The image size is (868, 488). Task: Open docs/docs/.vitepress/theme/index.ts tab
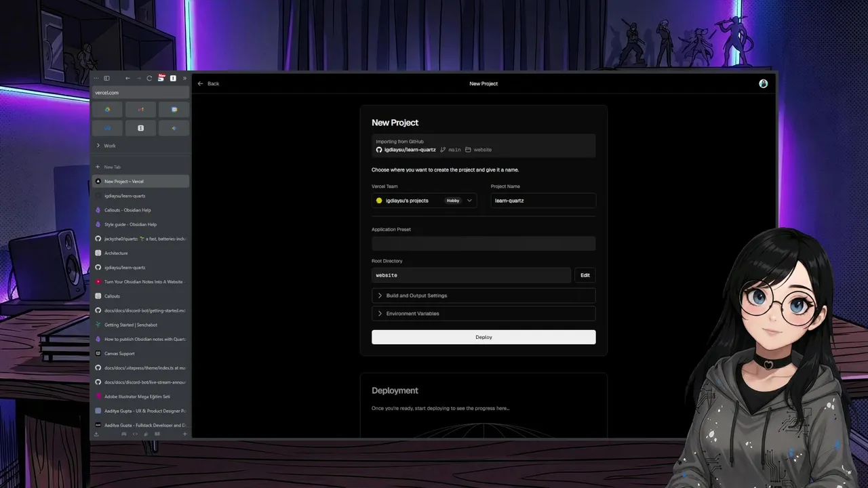coord(140,367)
